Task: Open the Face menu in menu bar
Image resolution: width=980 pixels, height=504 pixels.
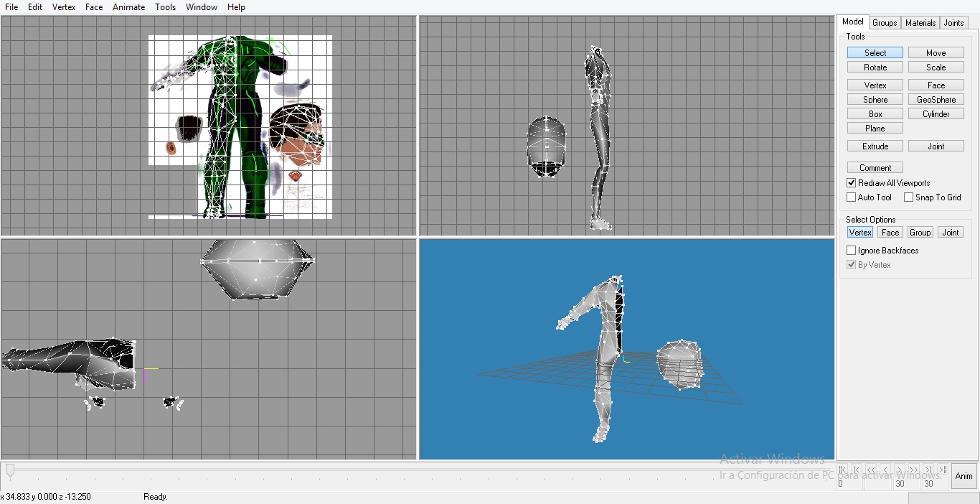Action: [94, 7]
